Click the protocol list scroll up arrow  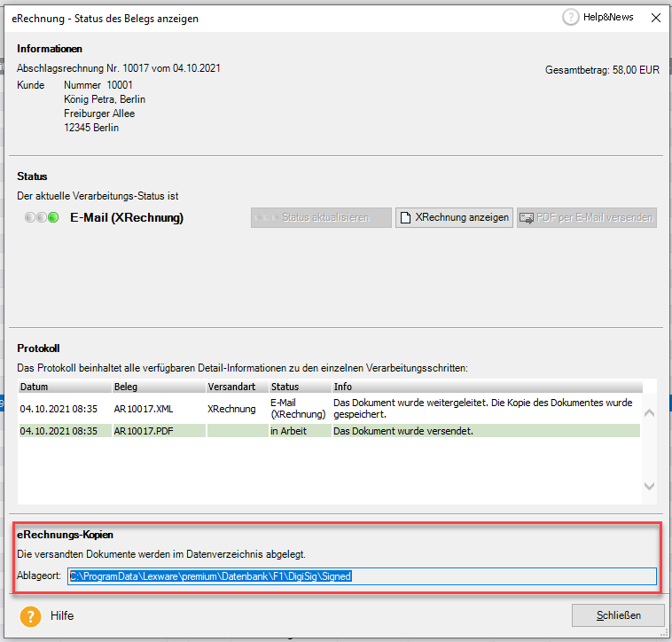649,412
